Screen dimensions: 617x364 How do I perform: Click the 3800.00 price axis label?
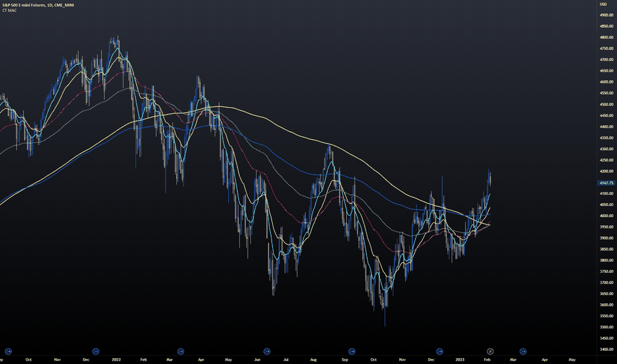coord(606,260)
